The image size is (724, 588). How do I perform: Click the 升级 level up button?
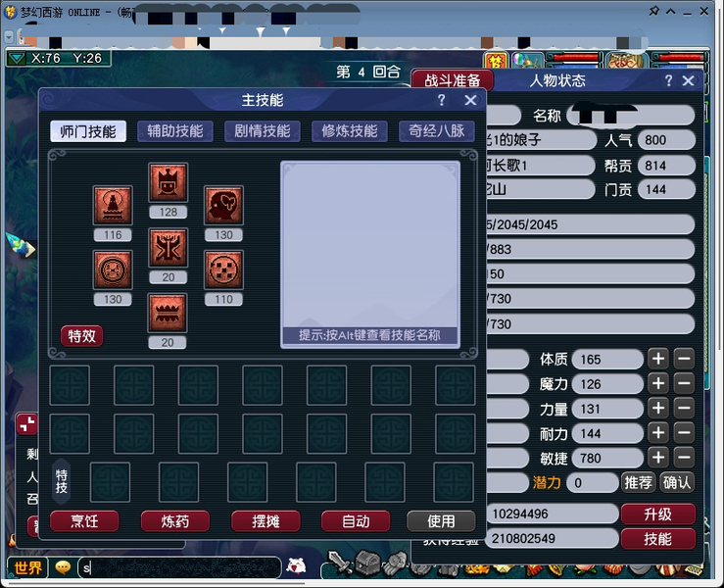tap(658, 514)
